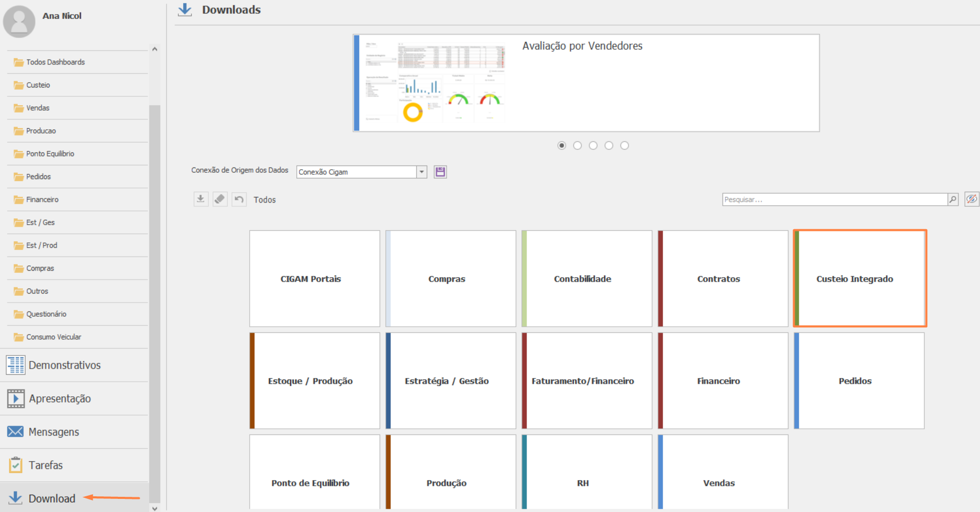The image size is (980, 512).
Task: Select the Est / Prod folder
Action: 77,245
